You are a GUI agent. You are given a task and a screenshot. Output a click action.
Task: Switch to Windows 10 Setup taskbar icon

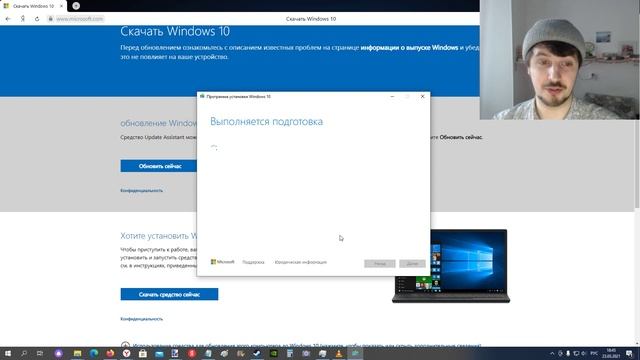pyautogui.click(x=356, y=353)
